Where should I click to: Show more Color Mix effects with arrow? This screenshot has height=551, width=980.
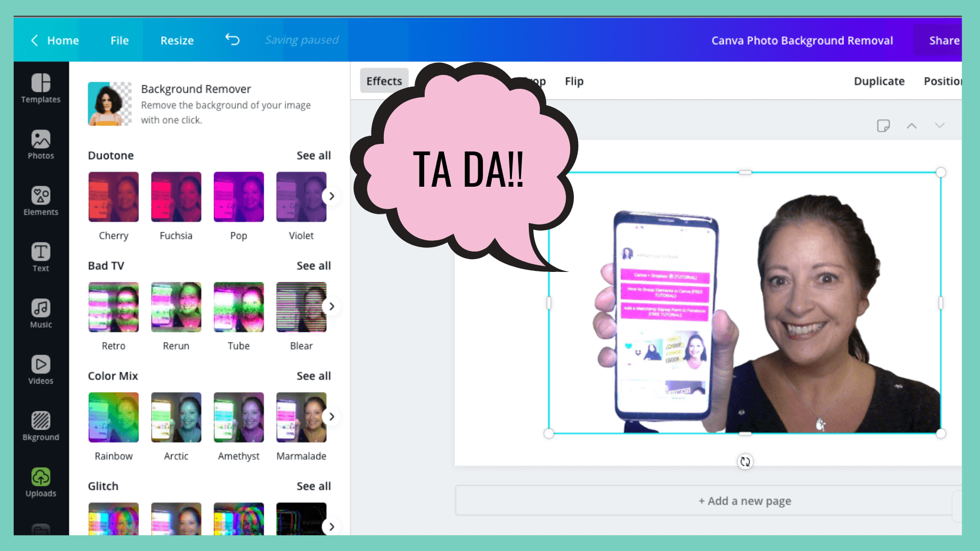[332, 416]
